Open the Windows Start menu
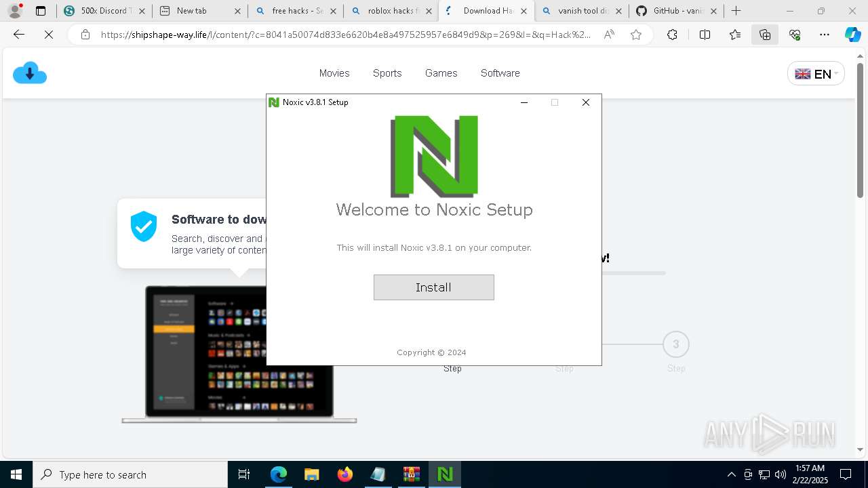868x488 pixels. coord(16,474)
